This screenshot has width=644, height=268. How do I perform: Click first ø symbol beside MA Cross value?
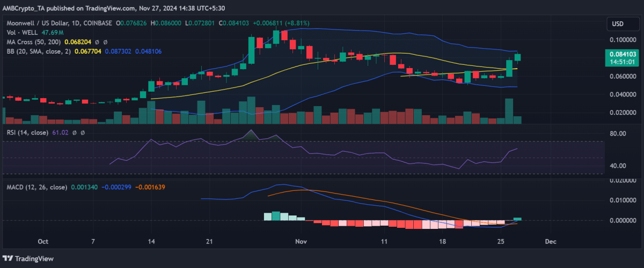pos(97,41)
